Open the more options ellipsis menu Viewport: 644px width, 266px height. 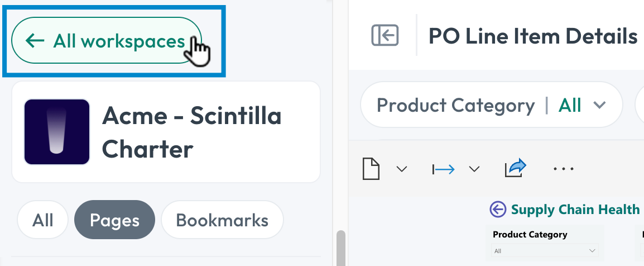click(564, 169)
